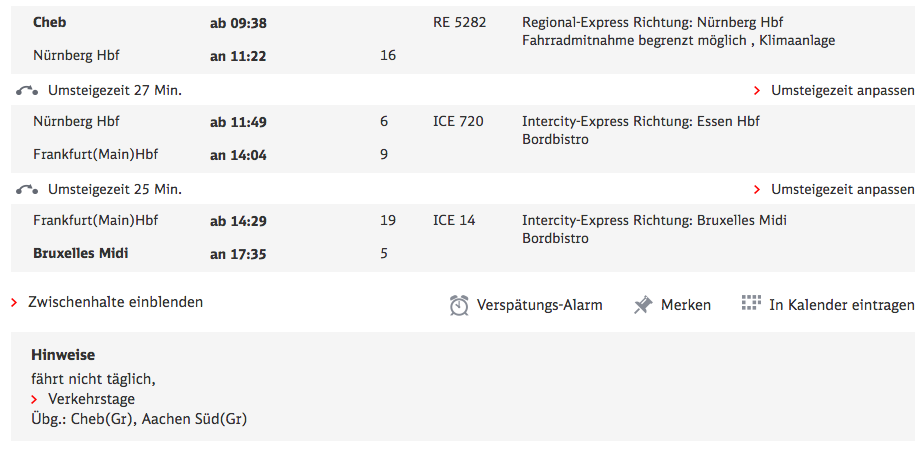924x450 pixels.
Task: Click the red arrow beside Zwischenhalte einblenden
Action: click(14, 302)
